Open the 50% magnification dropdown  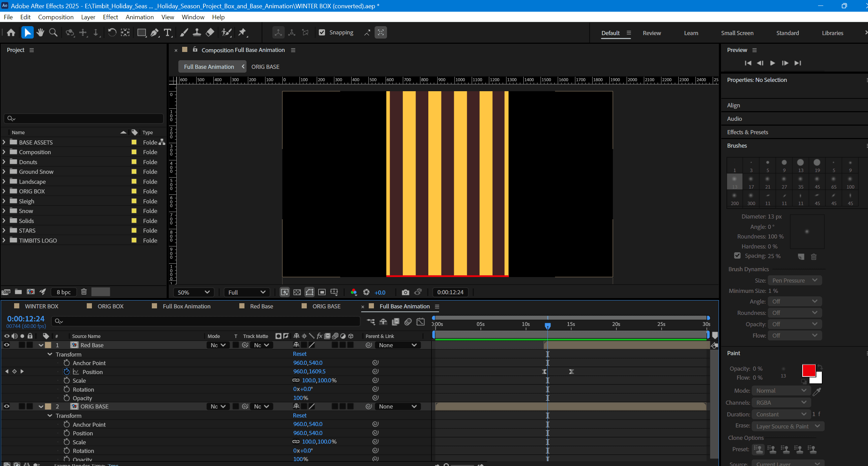193,292
